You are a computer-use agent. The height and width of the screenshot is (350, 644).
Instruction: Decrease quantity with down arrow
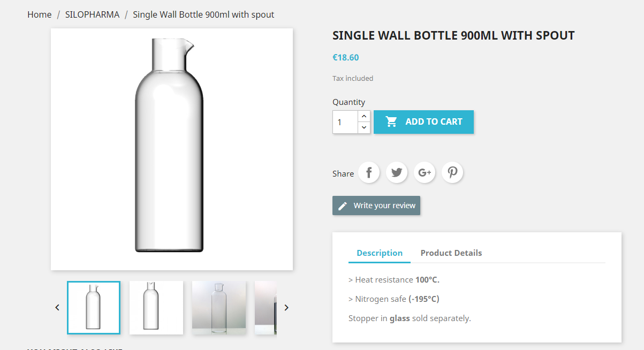coord(364,127)
